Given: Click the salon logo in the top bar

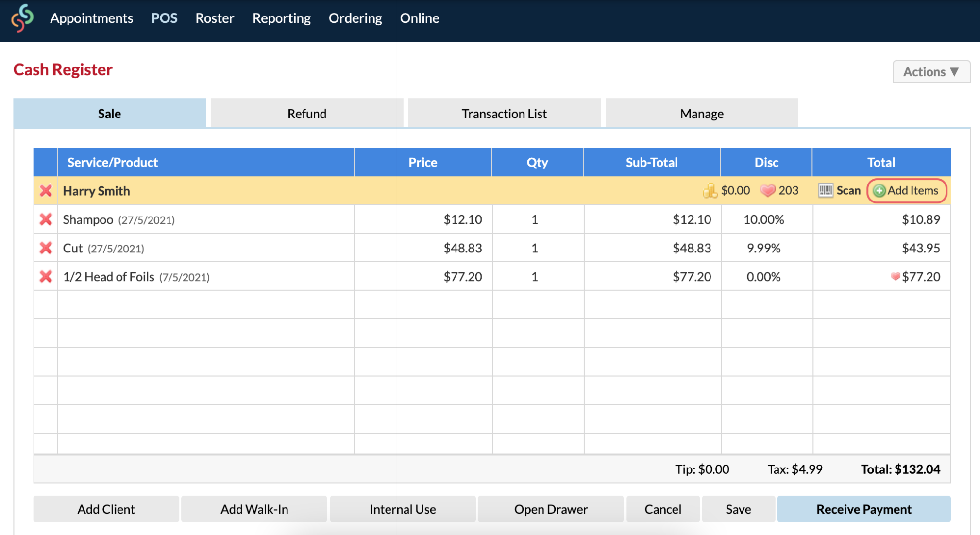Looking at the screenshot, I should coord(21,17).
